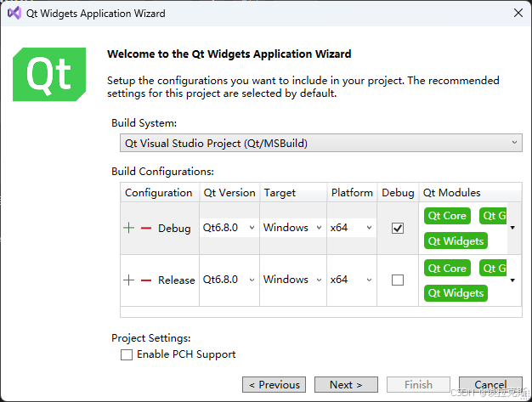Click the Visual Studio icon in title bar
Screen dimensions: 532x402
pos(14,14)
